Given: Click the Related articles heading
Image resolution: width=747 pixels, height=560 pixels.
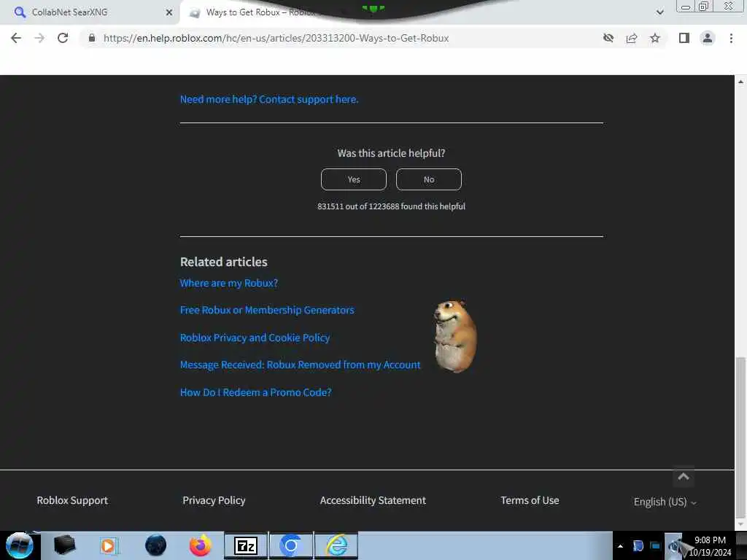Looking at the screenshot, I should click(x=224, y=262).
